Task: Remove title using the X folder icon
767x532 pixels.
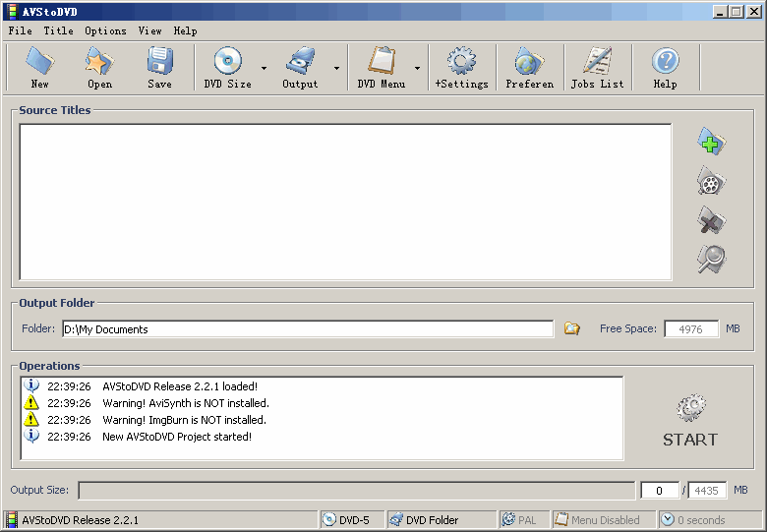Action: point(711,220)
